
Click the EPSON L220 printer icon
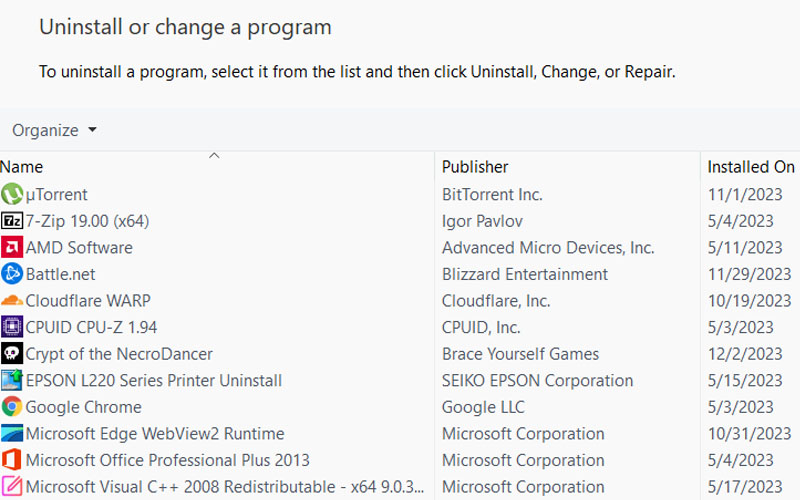coord(12,380)
